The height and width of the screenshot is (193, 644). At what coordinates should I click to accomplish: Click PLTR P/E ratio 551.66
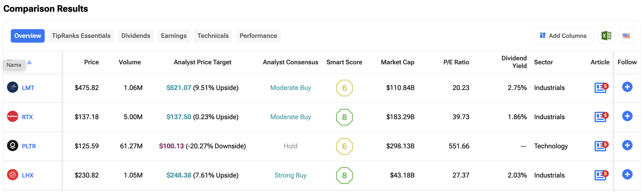click(459, 146)
